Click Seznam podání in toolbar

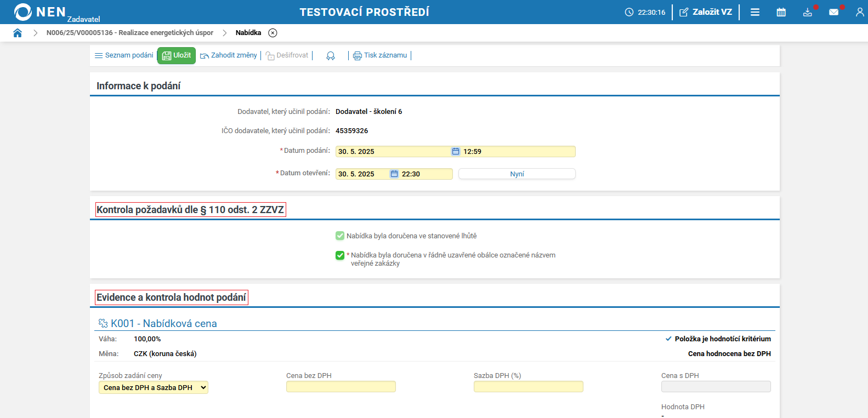124,55
